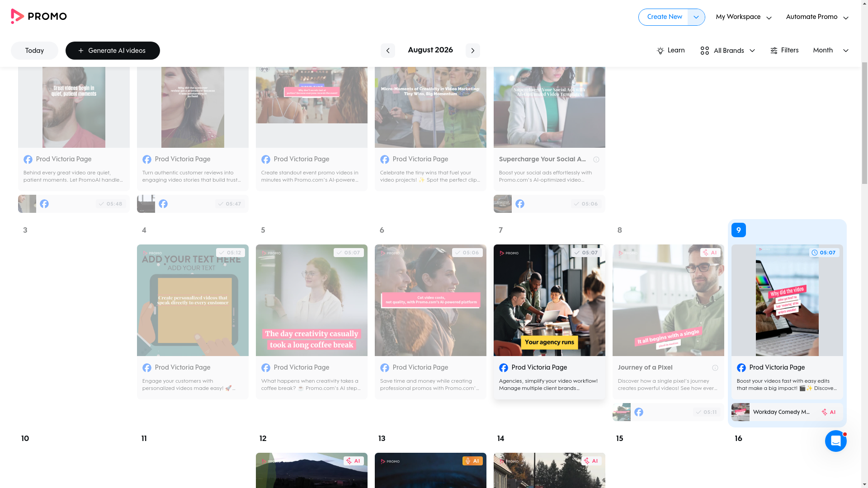Click the Today button

click(34, 51)
